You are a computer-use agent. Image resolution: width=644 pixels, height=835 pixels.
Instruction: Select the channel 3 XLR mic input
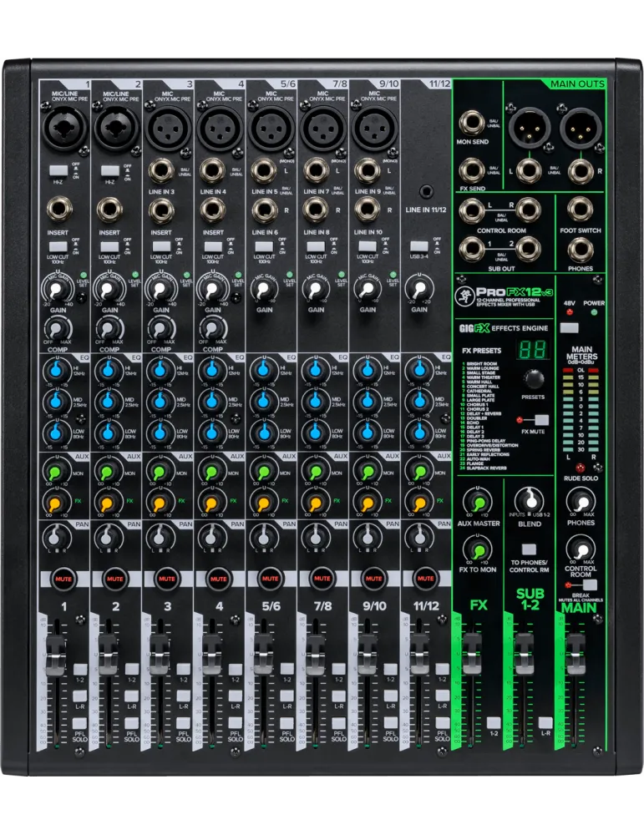click(x=167, y=128)
